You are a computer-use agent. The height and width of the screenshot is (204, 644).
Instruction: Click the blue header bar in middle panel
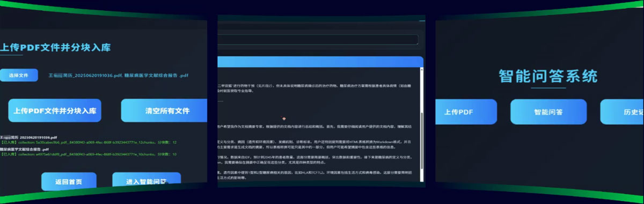(320, 61)
